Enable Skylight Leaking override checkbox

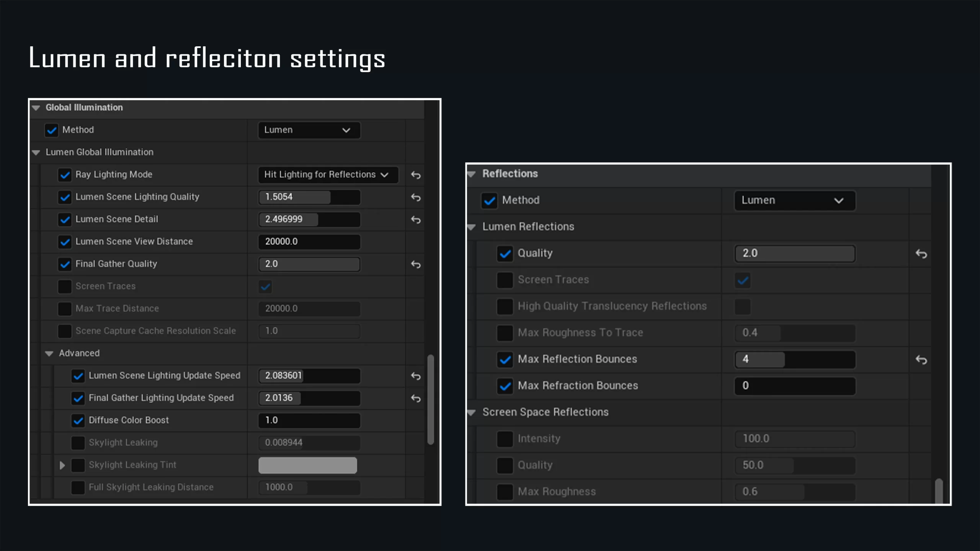(x=78, y=443)
